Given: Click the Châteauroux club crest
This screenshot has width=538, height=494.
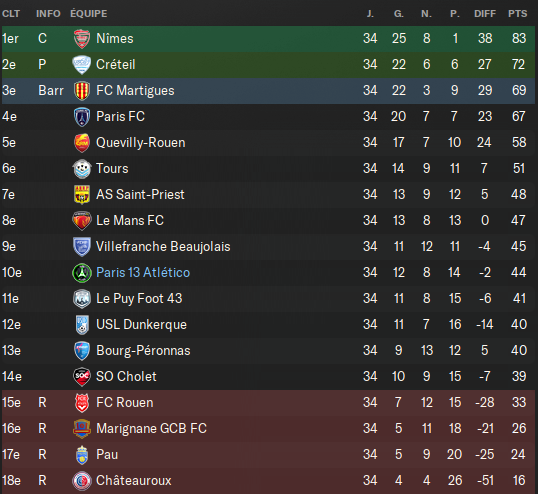Looking at the screenshot, I should point(82,481).
